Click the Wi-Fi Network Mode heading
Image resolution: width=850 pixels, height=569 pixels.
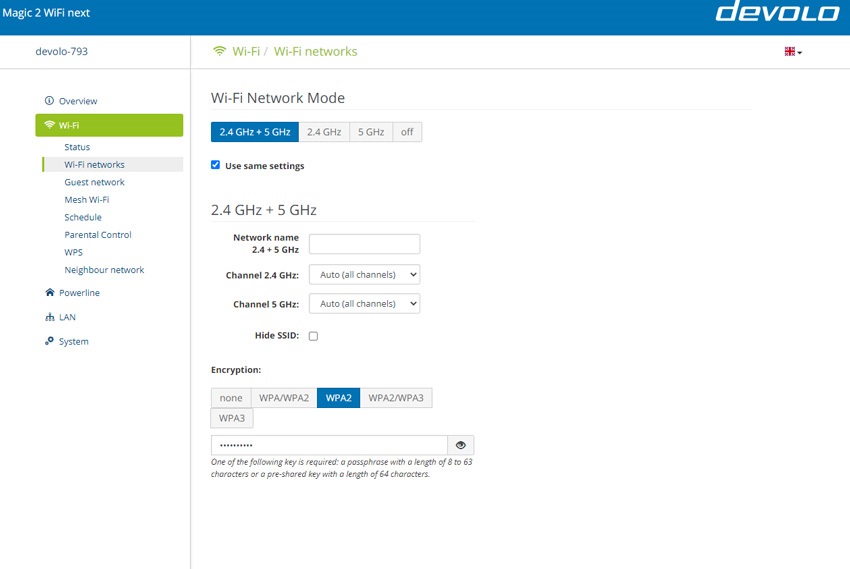coord(278,98)
